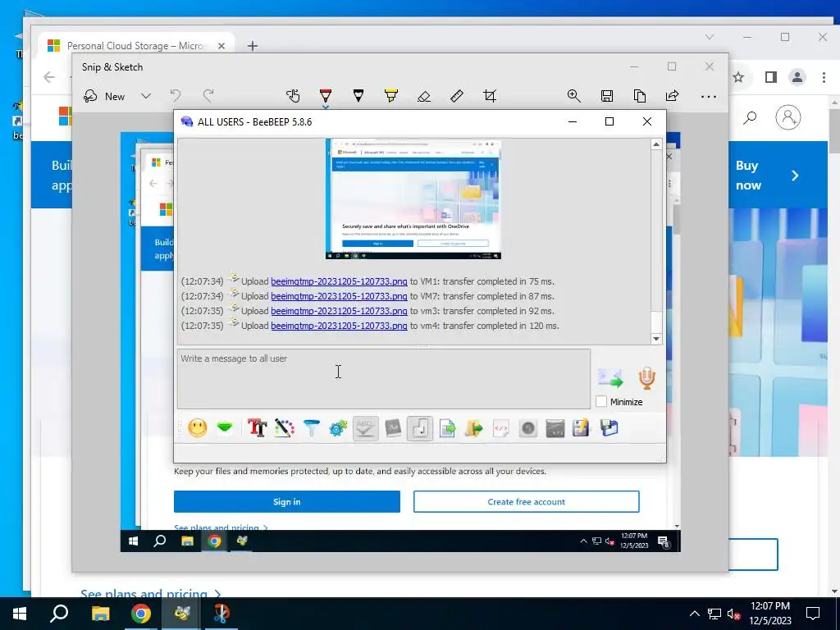
Task: Bookmark this page with the star
Action: pyautogui.click(x=738, y=77)
